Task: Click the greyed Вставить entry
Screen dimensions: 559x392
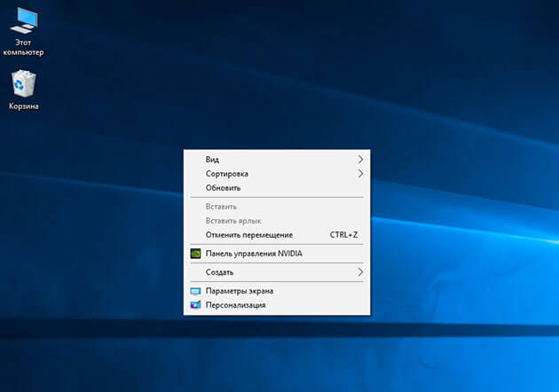Action: point(277,207)
